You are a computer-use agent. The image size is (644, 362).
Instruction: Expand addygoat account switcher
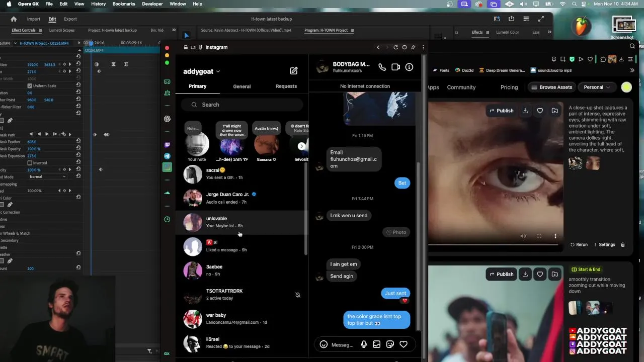click(218, 71)
